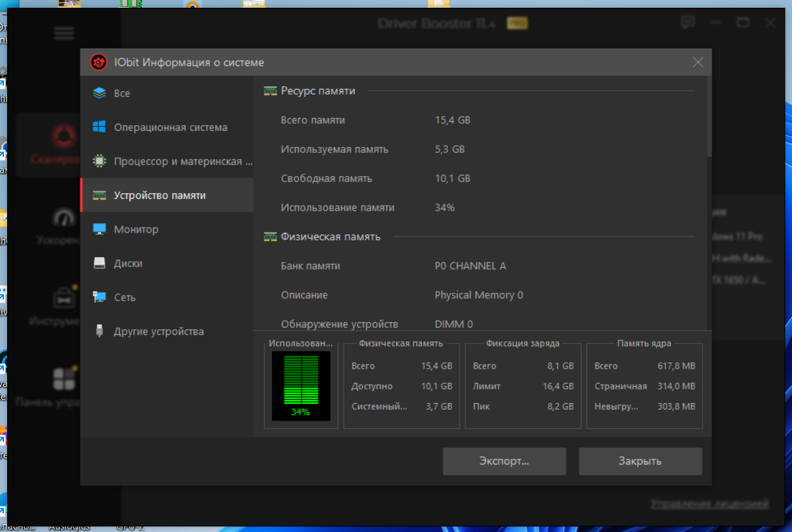
Task: Click the Driver Booster scan icon
Action: tap(64, 137)
